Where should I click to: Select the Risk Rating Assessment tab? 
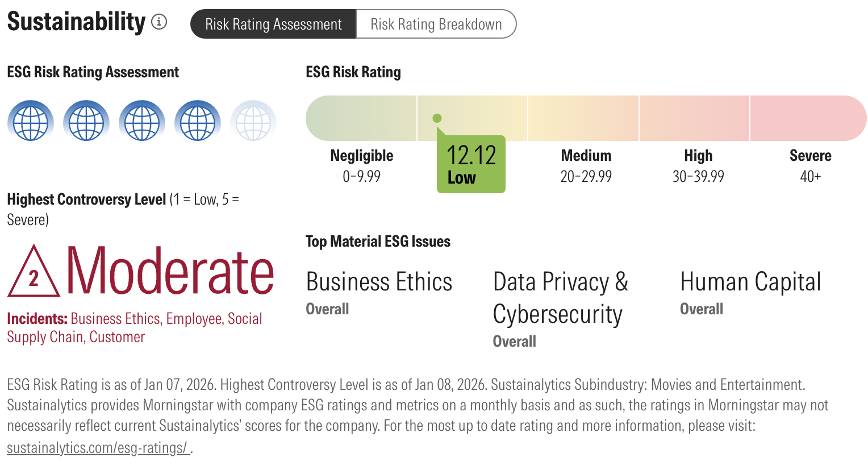click(x=273, y=24)
